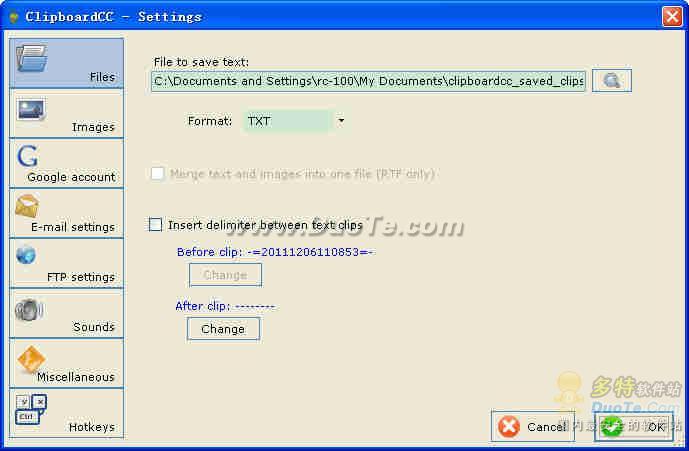This screenshot has height=451, width=689.
Task: Click the FTP globe icon
Action: [26, 255]
